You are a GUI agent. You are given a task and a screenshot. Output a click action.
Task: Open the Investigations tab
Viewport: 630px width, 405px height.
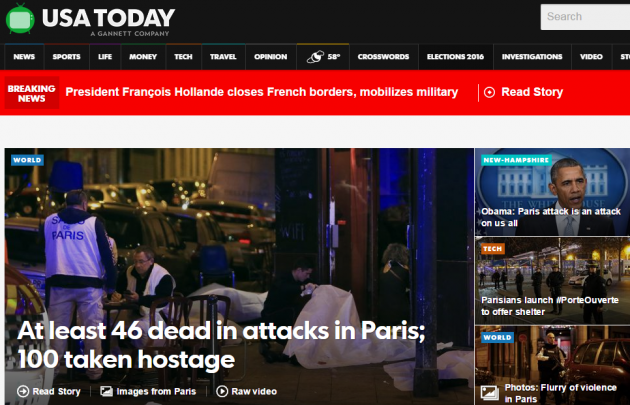[532, 57]
